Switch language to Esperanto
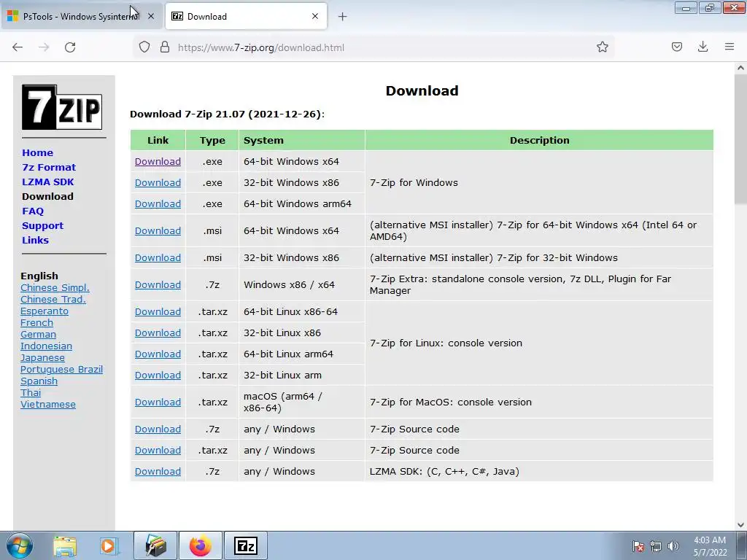The width and height of the screenshot is (747, 560). pos(44,311)
